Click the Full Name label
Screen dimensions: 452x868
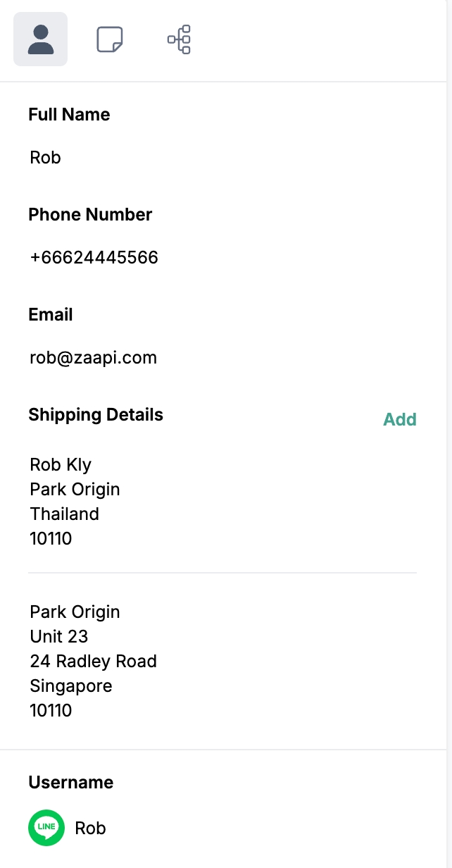point(69,114)
